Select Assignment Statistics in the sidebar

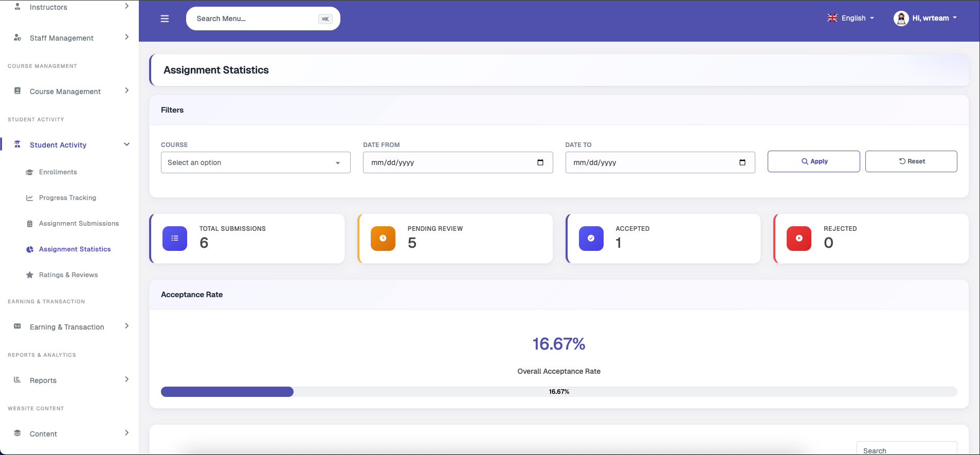point(75,249)
